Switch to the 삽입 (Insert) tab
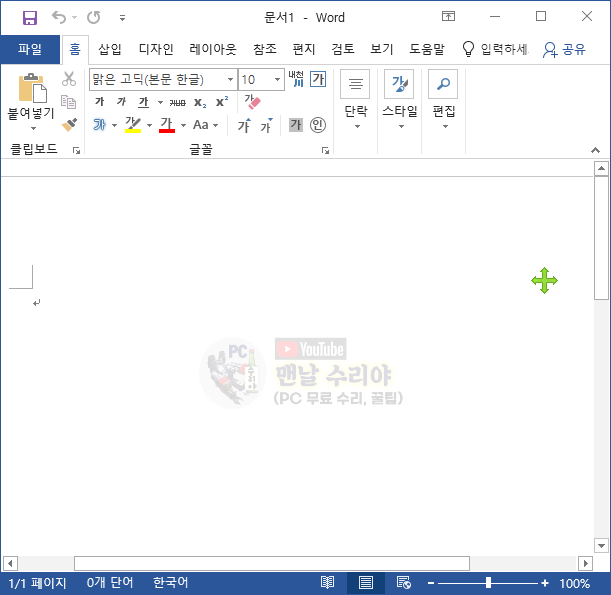Image resolution: width=611 pixels, height=595 pixels. click(x=109, y=49)
